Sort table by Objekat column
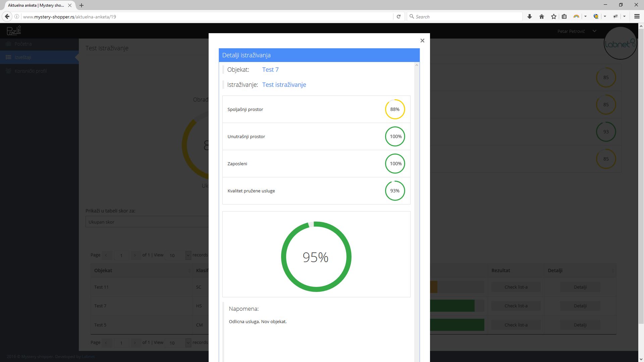This screenshot has height=362, width=644. pyautogui.click(x=141, y=270)
